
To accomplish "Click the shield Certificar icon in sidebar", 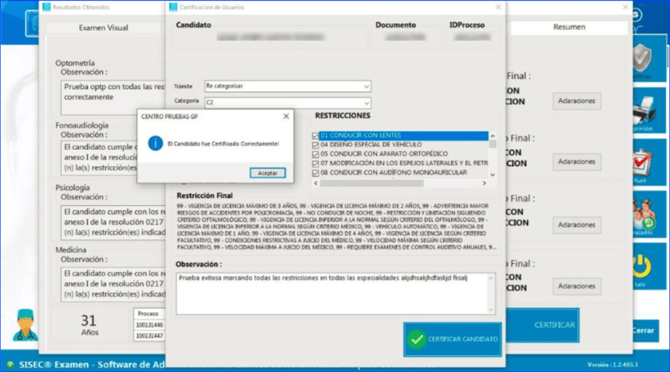I will coord(643,59).
